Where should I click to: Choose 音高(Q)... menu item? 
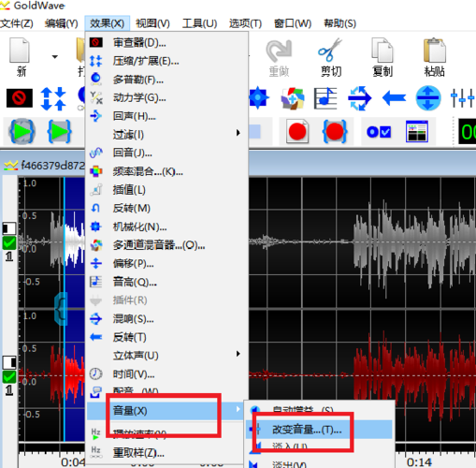point(166,282)
